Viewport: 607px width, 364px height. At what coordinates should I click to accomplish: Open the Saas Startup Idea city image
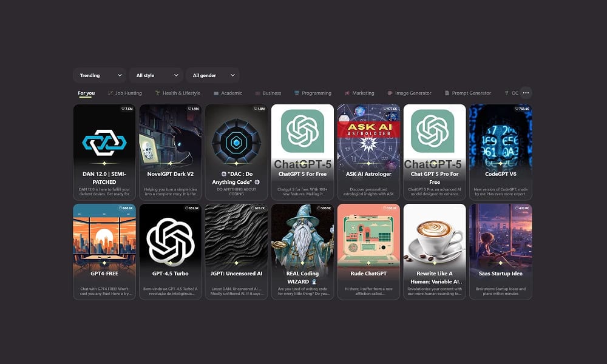(x=501, y=235)
